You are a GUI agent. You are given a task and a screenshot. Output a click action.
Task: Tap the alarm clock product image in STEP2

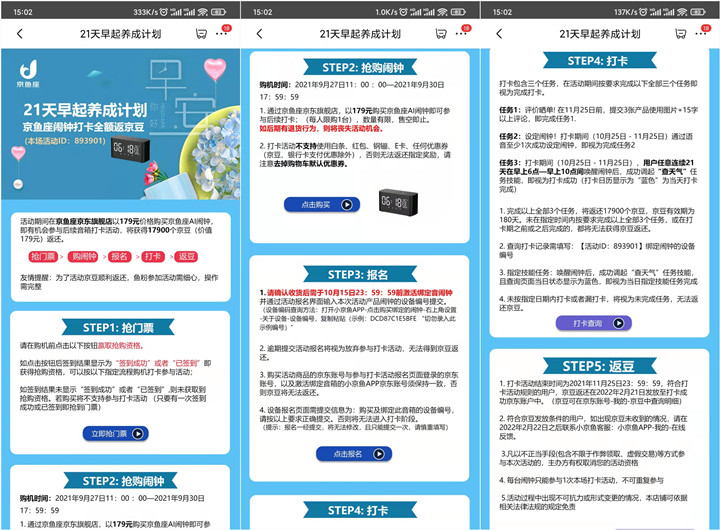(x=399, y=202)
